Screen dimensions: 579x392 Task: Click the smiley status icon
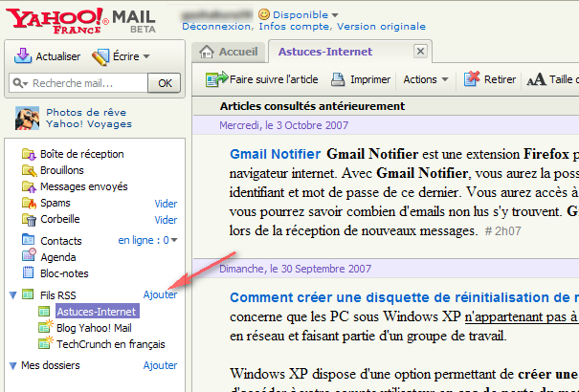coord(264,14)
